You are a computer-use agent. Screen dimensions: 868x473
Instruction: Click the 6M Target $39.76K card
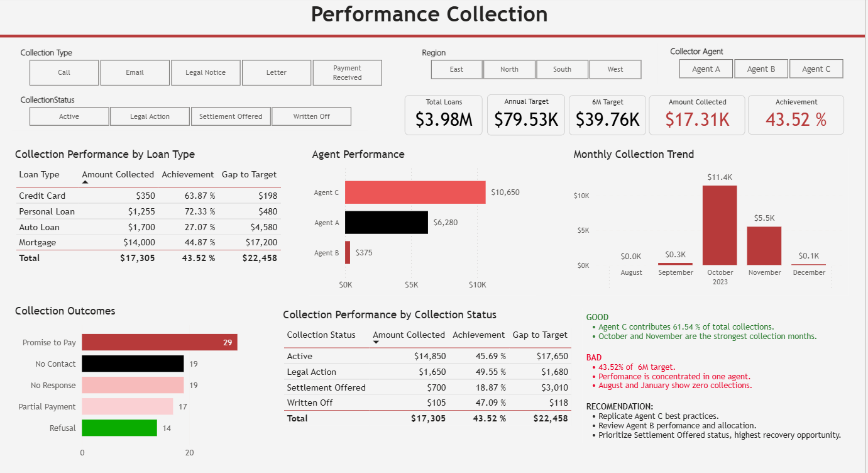pyautogui.click(x=608, y=115)
